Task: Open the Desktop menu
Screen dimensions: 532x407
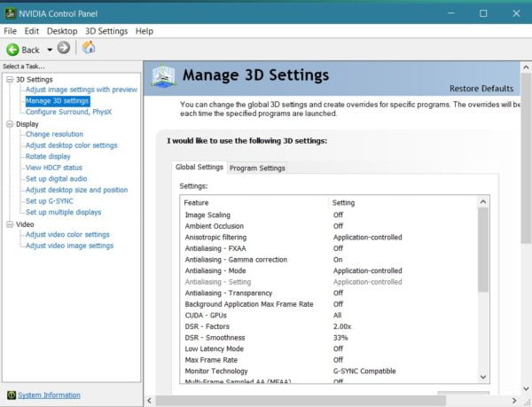Action: tap(62, 31)
